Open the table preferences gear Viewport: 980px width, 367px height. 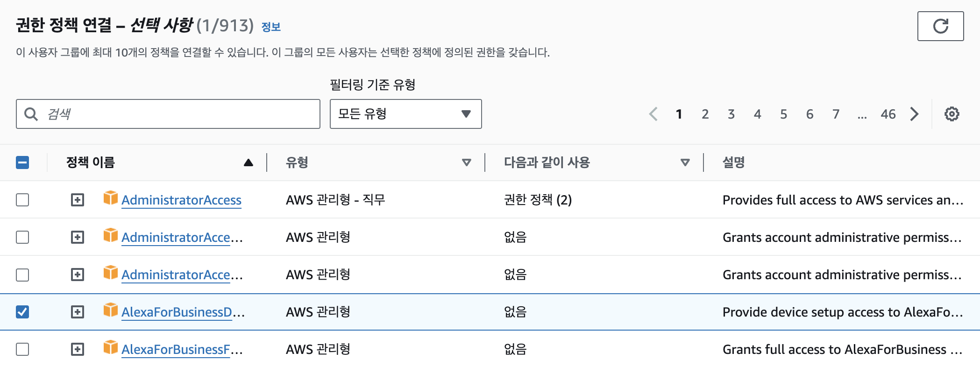tap(951, 114)
